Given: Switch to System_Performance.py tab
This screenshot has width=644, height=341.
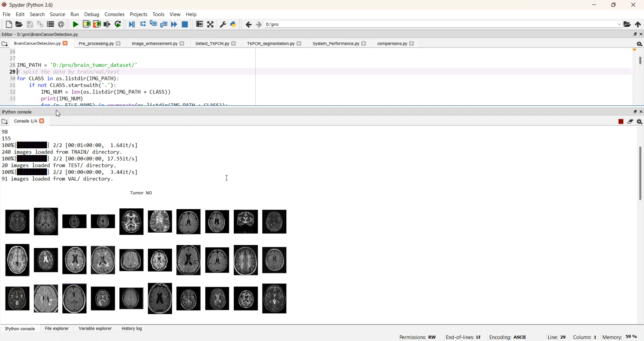Looking at the screenshot, I should pyautogui.click(x=336, y=44).
